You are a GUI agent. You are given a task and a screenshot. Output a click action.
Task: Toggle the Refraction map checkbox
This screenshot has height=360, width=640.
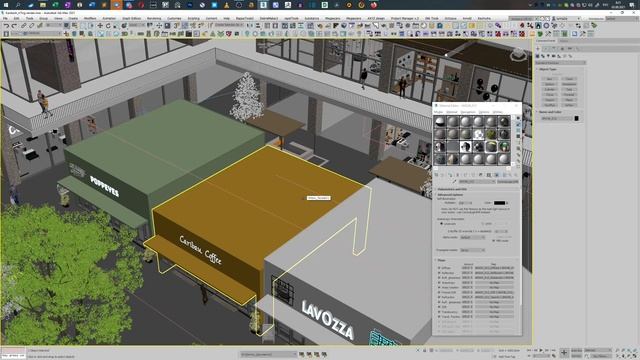pos(439,297)
